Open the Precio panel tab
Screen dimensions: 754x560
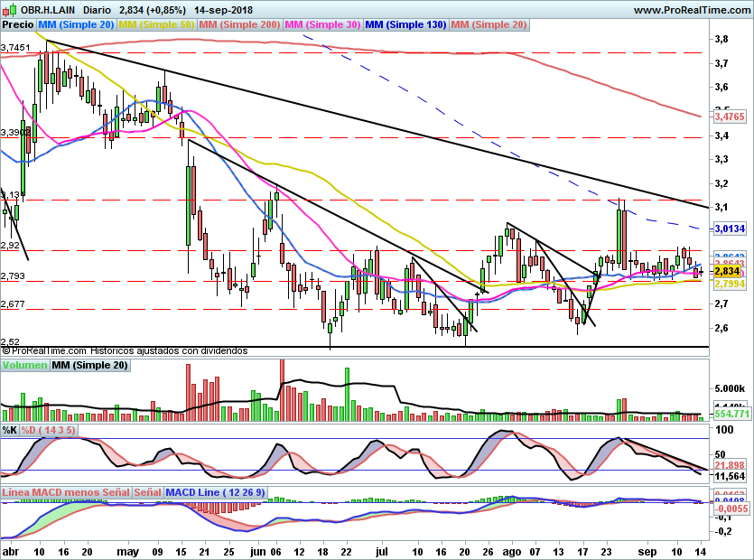19,24
